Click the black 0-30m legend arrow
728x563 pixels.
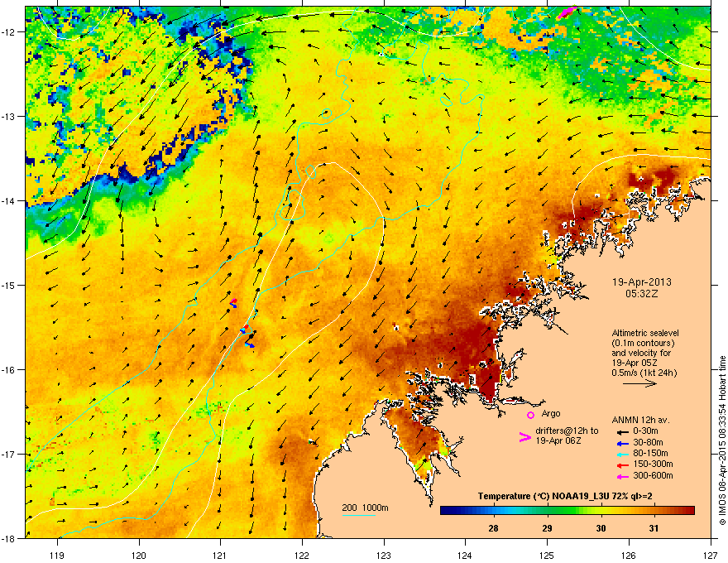[622, 431]
